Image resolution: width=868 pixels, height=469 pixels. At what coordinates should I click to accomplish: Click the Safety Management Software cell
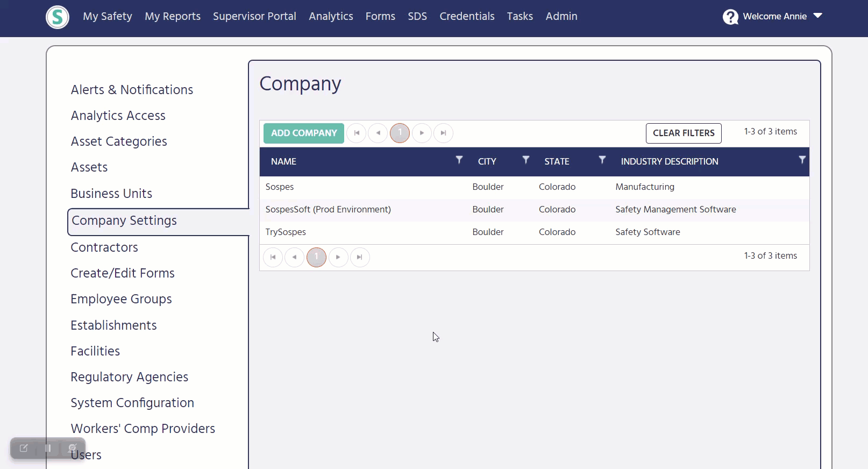[675, 209]
